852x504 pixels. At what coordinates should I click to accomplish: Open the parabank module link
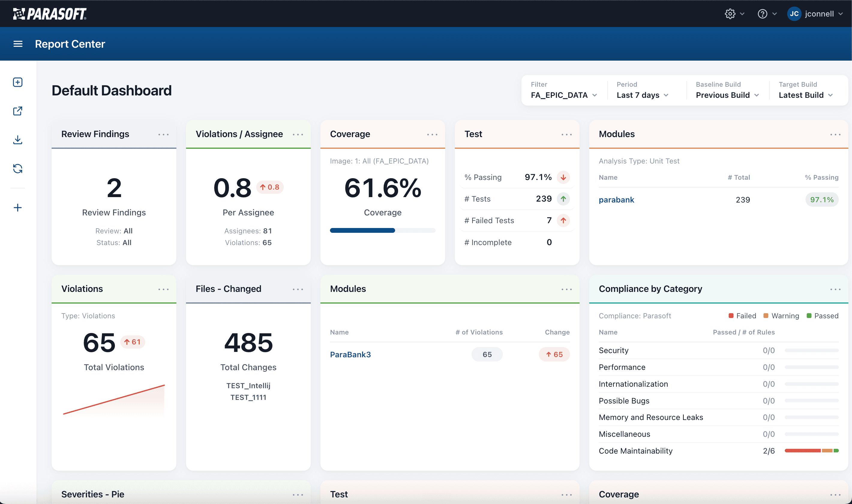pyautogui.click(x=616, y=200)
